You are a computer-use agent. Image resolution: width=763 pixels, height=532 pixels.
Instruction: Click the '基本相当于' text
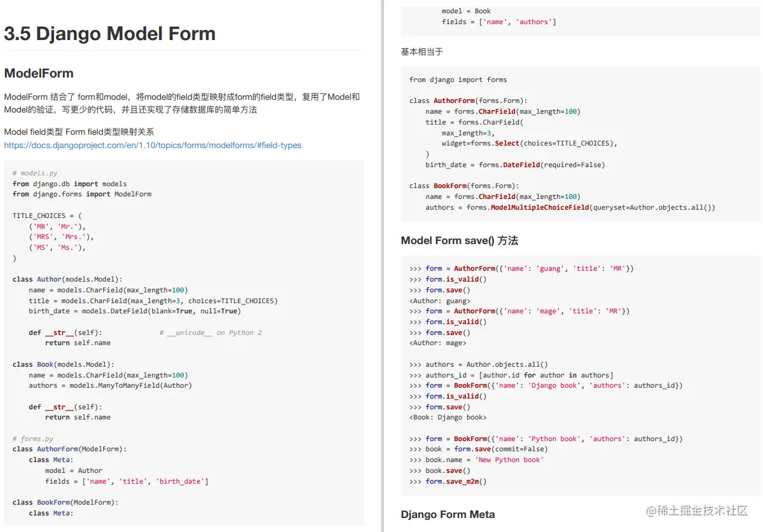pyautogui.click(x=422, y=51)
